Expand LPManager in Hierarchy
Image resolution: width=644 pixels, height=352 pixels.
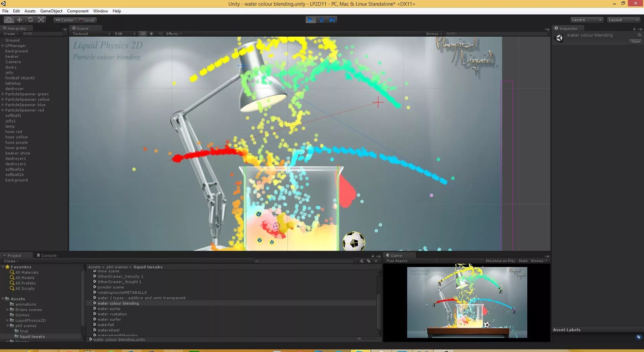(3, 46)
